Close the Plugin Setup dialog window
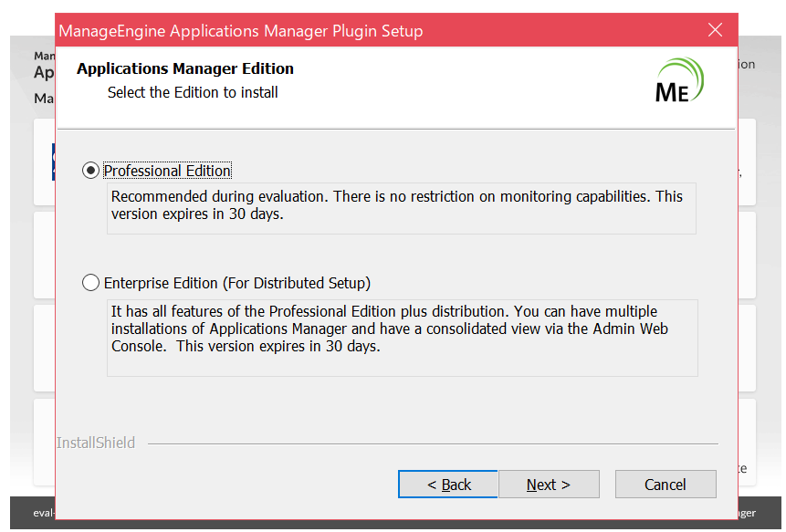This screenshot has width=786, height=532. pyautogui.click(x=715, y=30)
